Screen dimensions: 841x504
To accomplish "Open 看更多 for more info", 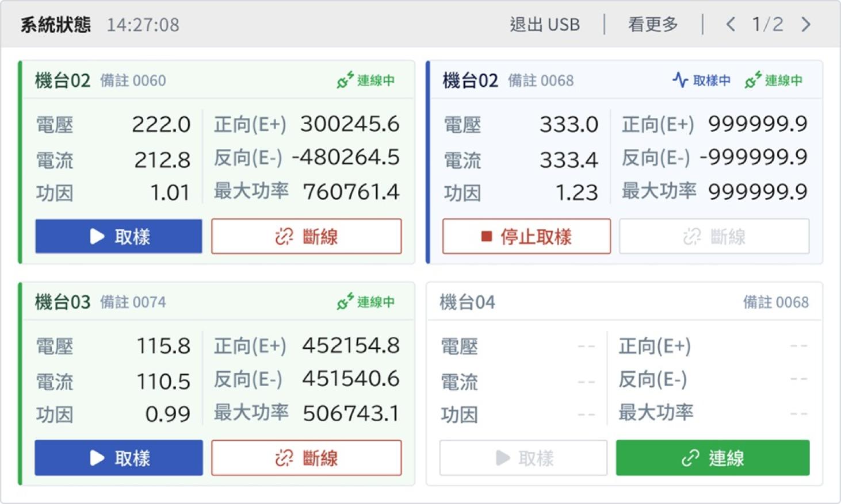I will (653, 25).
